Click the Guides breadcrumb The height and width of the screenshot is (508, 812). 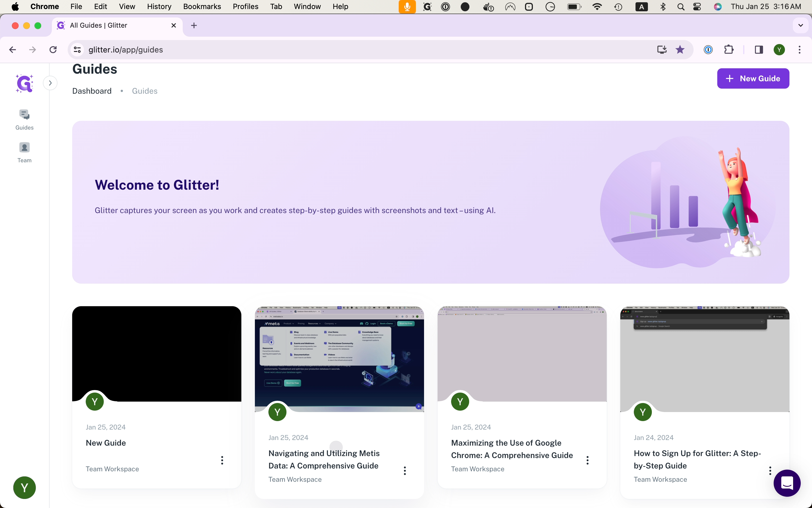[145, 91]
